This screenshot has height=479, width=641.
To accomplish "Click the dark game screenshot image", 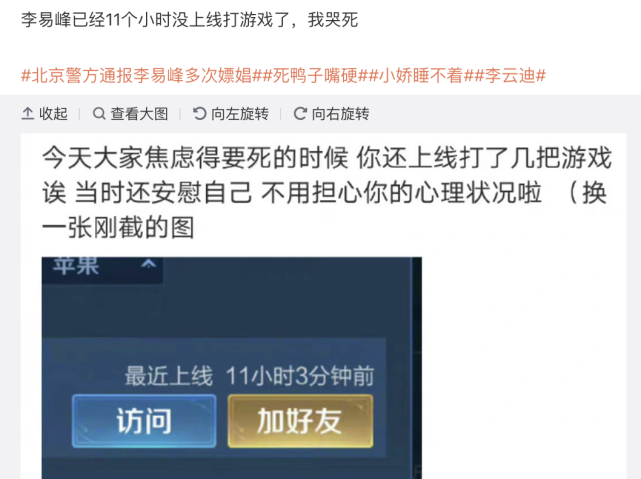I will (232, 368).
